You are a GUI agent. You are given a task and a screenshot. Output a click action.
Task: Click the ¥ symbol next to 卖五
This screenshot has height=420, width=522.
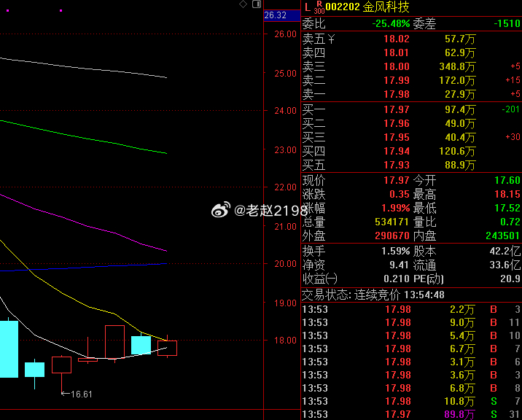click(331, 39)
